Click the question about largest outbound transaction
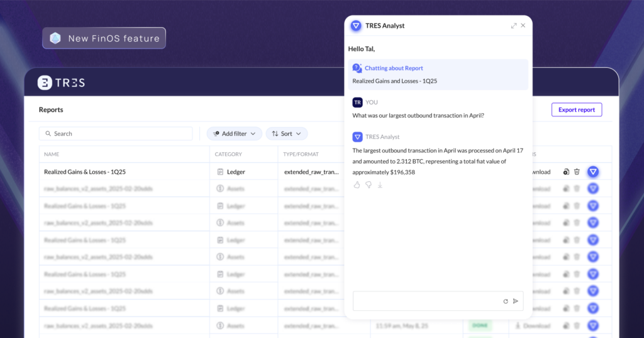The image size is (644, 338). [418, 116]
